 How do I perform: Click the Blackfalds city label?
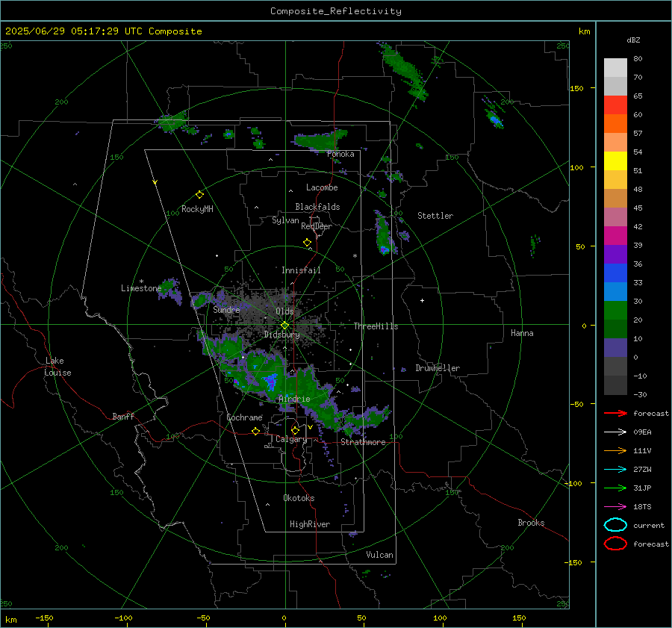[x=317, y=207]
